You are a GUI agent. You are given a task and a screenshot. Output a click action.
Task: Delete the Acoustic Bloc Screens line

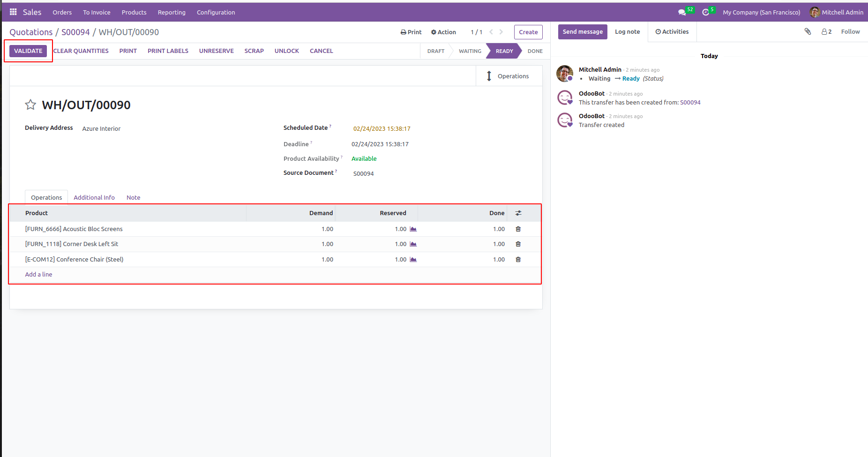(x=518, y=229)
